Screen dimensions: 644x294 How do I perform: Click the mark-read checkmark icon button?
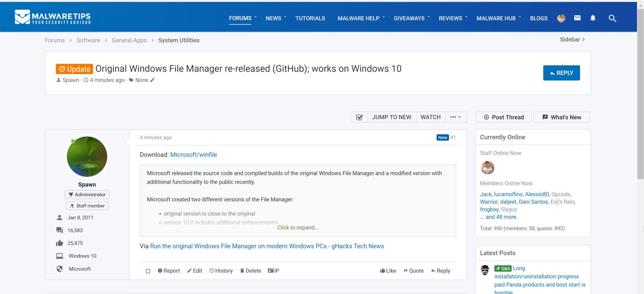point(360,117)
